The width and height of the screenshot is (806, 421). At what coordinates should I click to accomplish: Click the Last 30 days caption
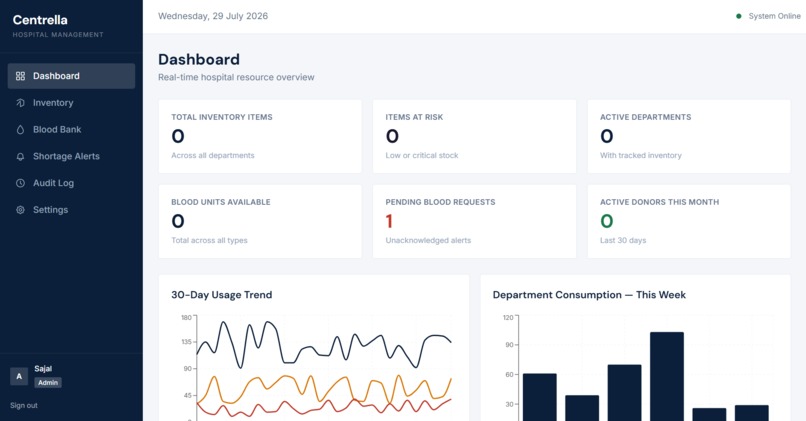[623, 241]
